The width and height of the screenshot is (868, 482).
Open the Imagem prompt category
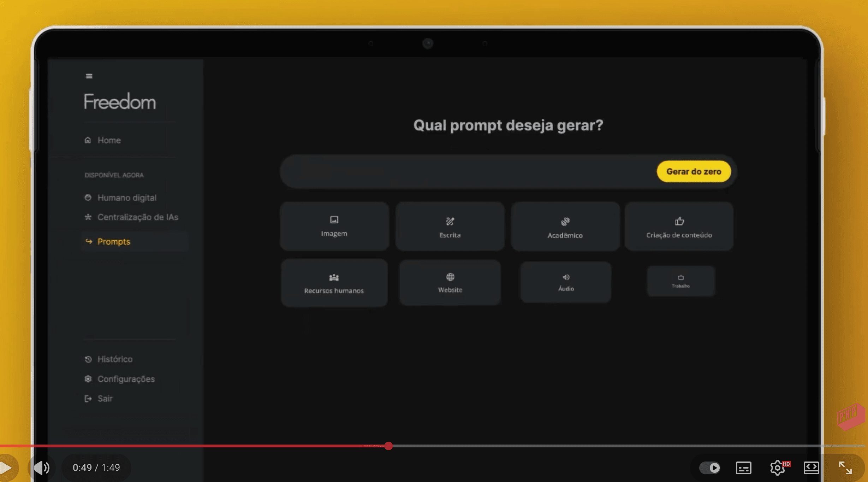334,226
